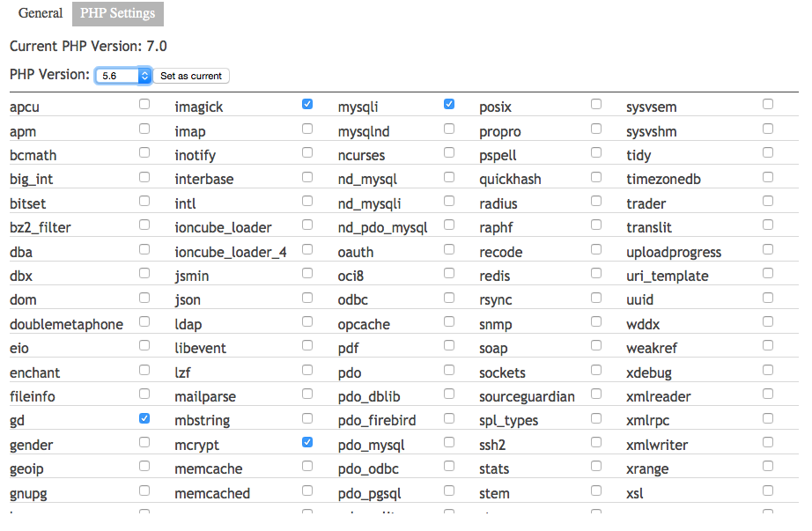Uncheck the gd extension checkbox
Image resolution: width=812 pixels, height=531 pixels.
click(144, 418)
